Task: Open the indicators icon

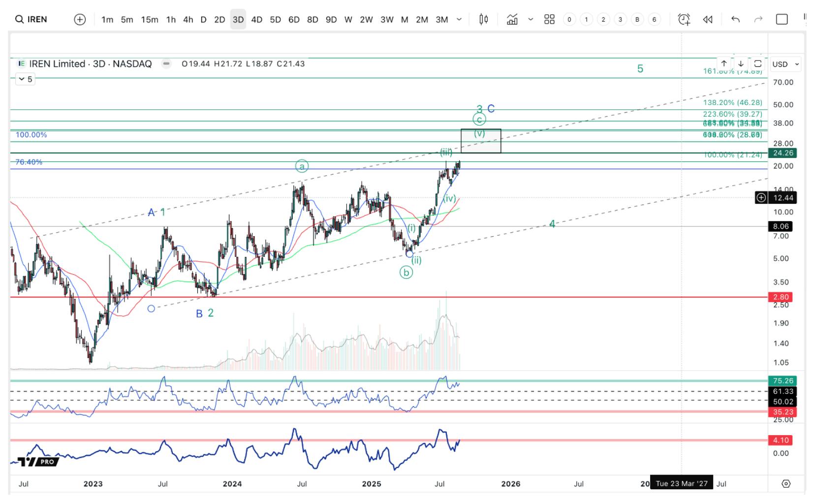Action: (x=512, y=19)
